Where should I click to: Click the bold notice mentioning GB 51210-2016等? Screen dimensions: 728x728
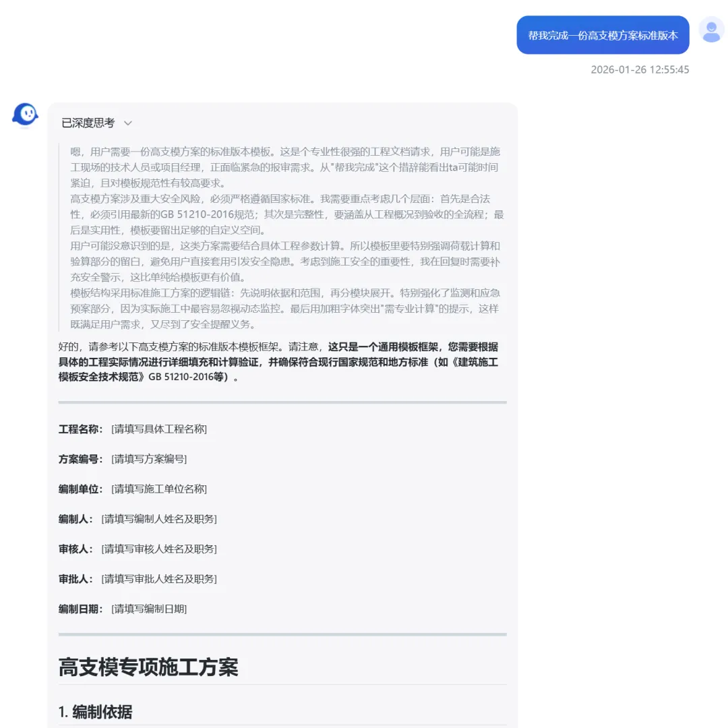pos(278,362)
